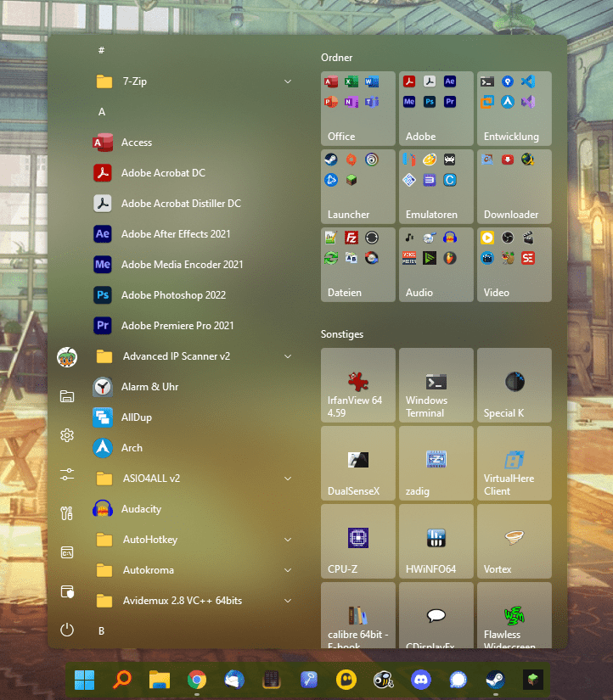Open the Office tile folder
The width and height of the screenshot is (613, 700).
pos(358,109)
